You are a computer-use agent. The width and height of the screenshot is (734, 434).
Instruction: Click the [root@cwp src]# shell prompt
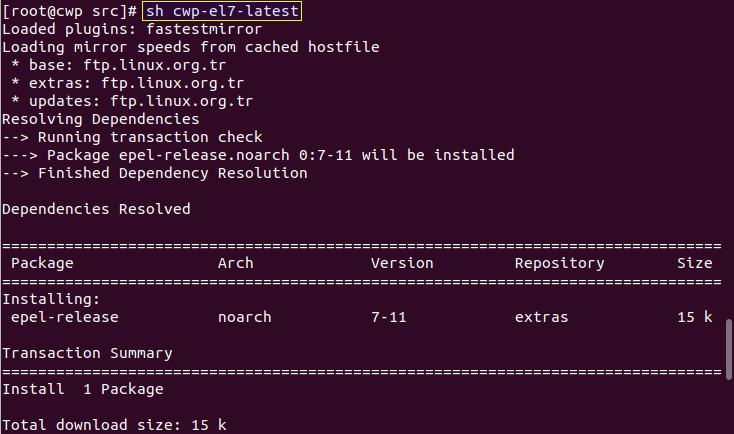[69, 11]
